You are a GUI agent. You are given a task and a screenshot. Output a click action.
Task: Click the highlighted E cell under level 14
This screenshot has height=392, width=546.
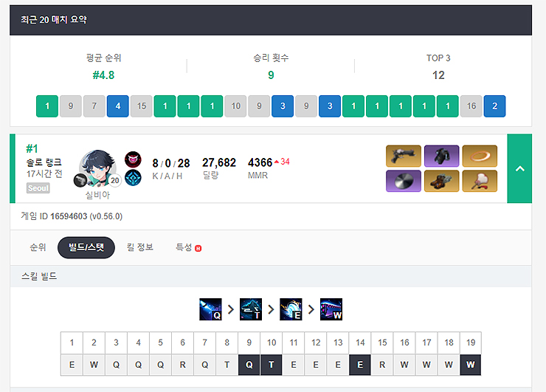(360, 365)
